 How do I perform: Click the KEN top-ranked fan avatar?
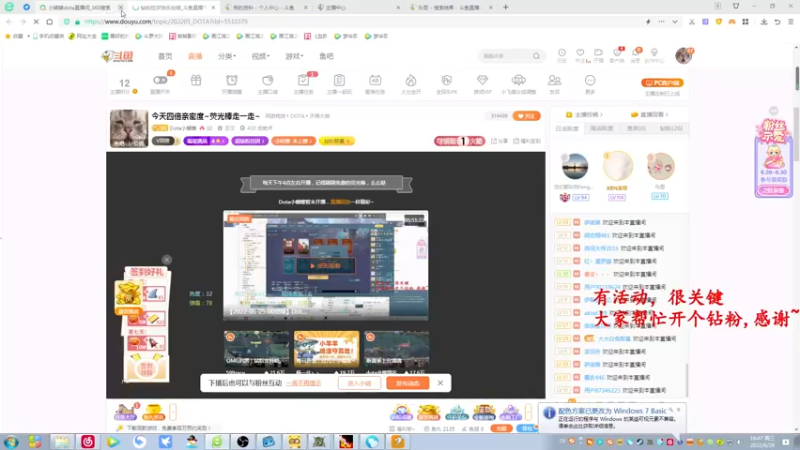pos(618,166)
